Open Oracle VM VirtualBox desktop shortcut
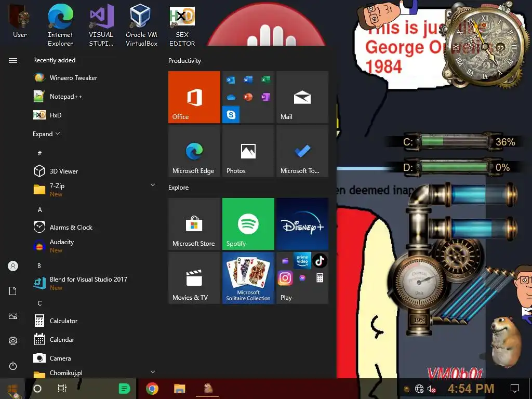The image size is (532, 399). (x=141, y=25)
